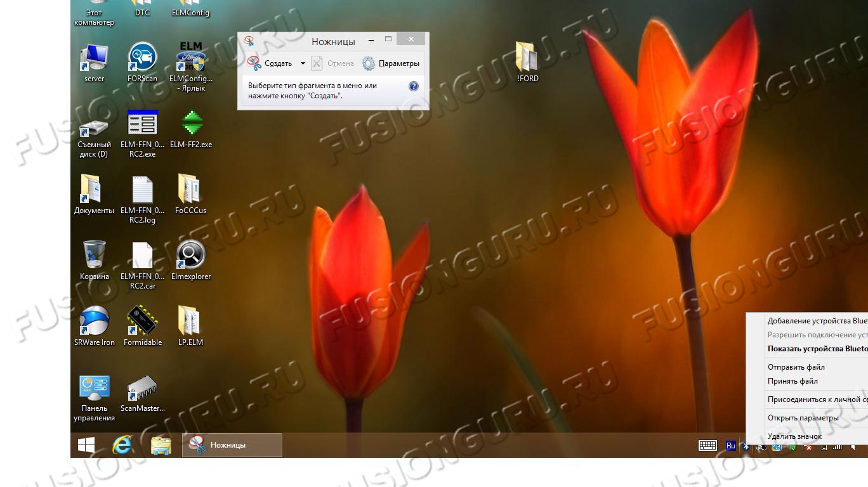The width and height of the screenshot is (868, 487).
Task: Select the server desktop icon
Action: click(x=94, y=62)
